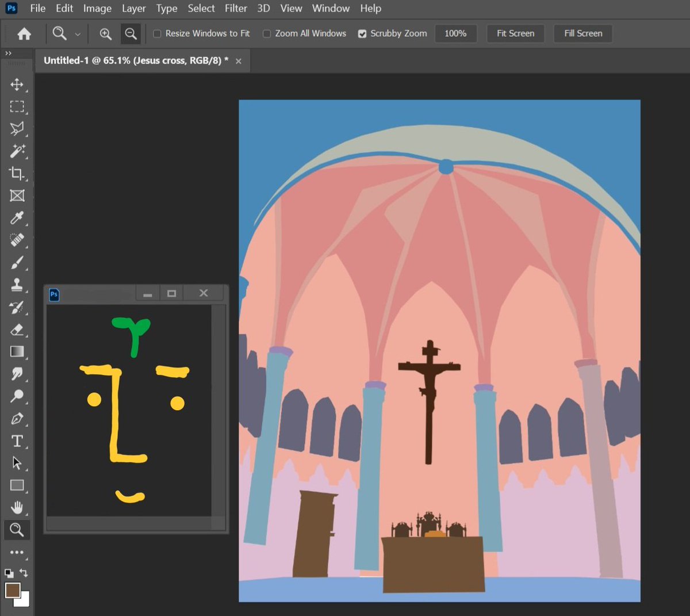Enable Resize Windows to Fit

click(156, 33)
